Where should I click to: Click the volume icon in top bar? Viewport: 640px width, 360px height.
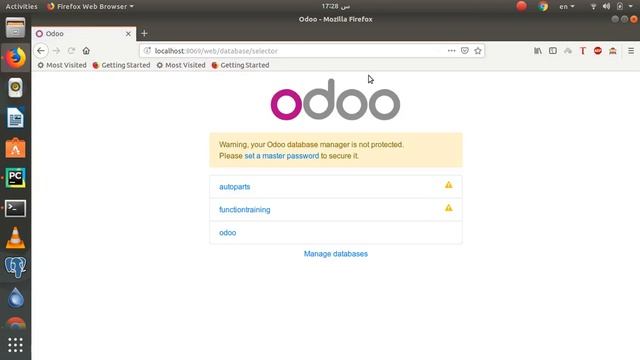coord(607,7)
